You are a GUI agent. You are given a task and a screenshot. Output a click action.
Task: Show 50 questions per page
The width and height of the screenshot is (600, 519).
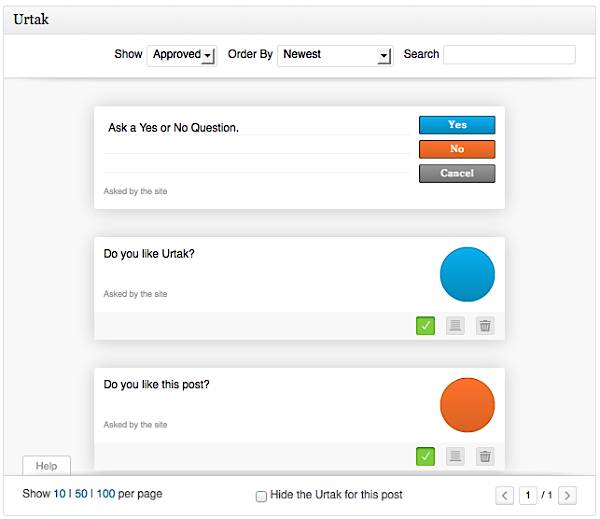pyautogui.click(x=81, y=494)
